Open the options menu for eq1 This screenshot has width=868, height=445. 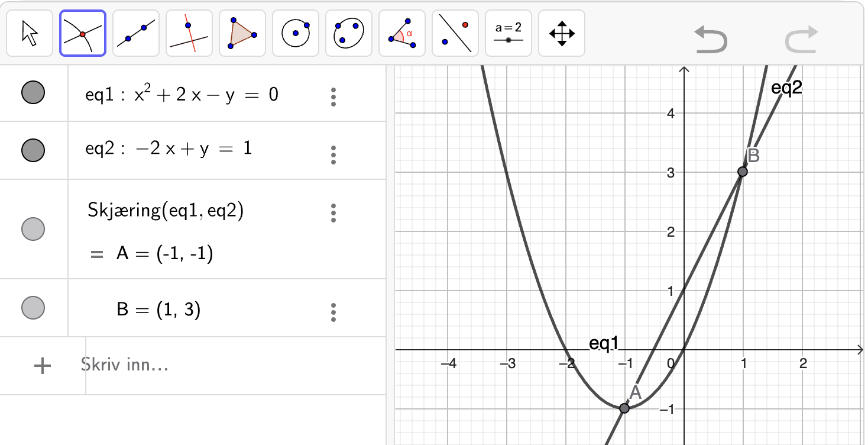(334, 97)
